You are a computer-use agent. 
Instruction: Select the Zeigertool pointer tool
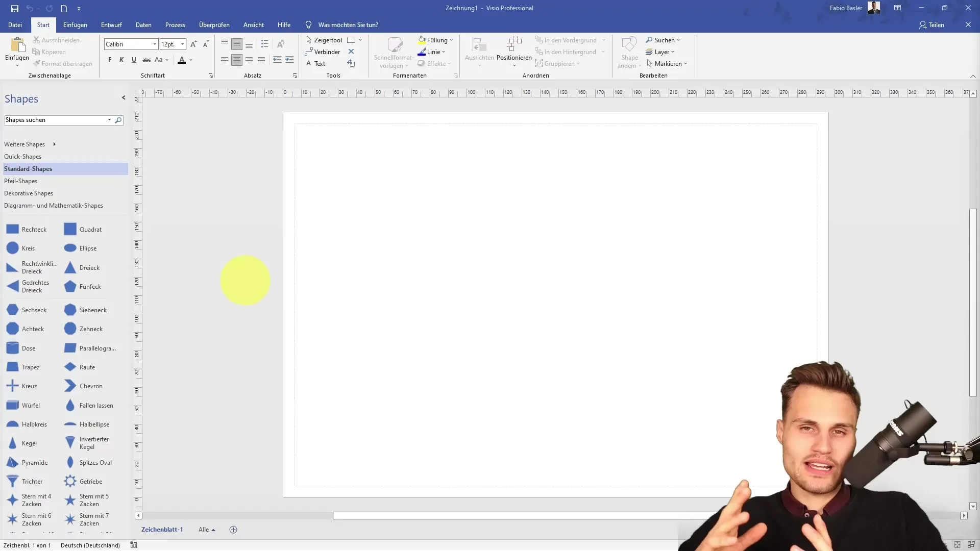tap(324, 40)
